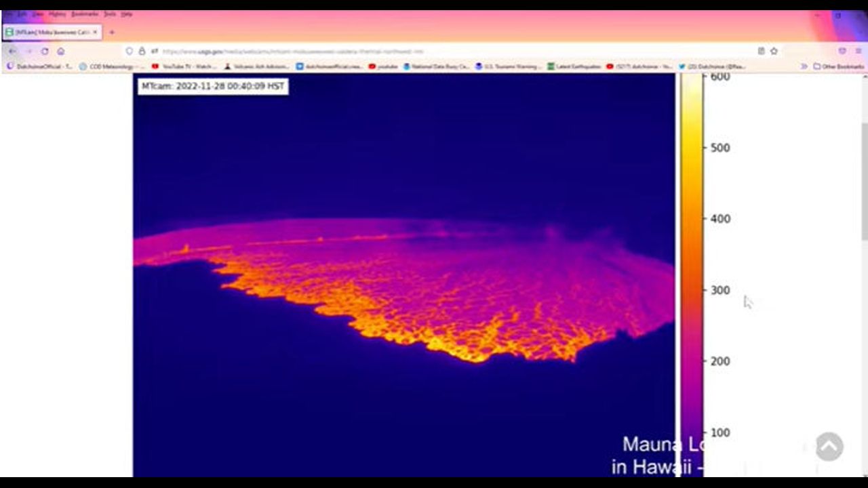The image size is (868, 488).
Task: Open the hamburger application menu
Action: click(x=858, y=52)
